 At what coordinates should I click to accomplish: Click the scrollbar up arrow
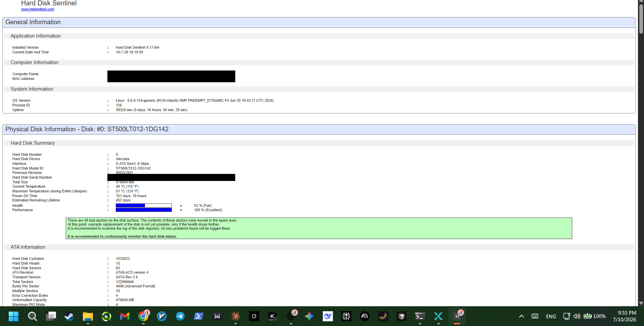tap(641, 2)
